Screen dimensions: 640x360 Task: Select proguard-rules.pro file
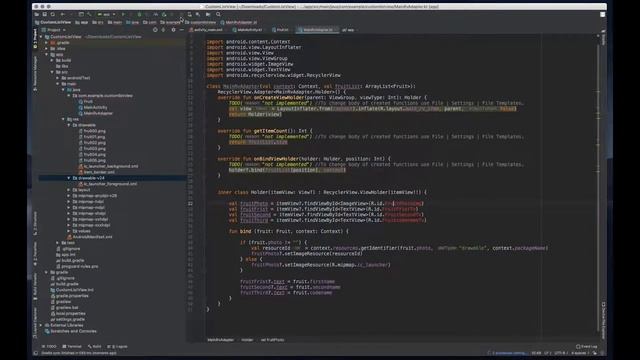click(77, 266)
